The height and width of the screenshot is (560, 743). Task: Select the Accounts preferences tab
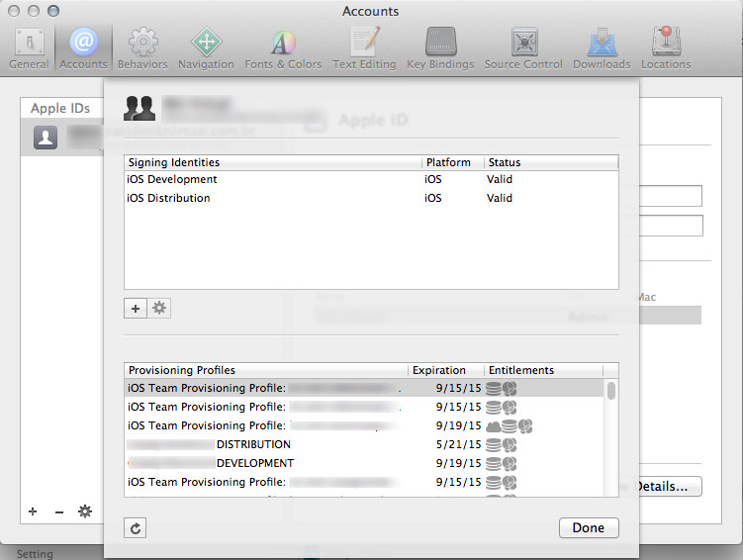[x=83, y=47]
